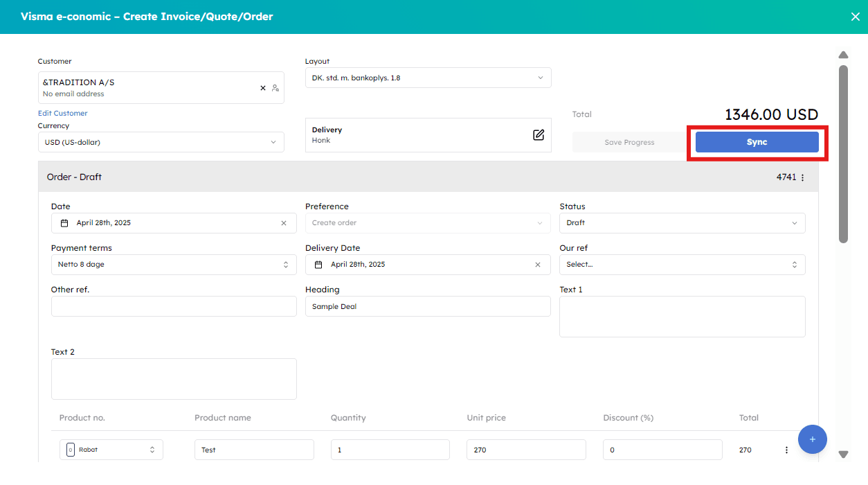The height and width of the screenshot is (485, 868).
Task: Click the 1346.00 USD total amount
Action: (x=771, y=114)
